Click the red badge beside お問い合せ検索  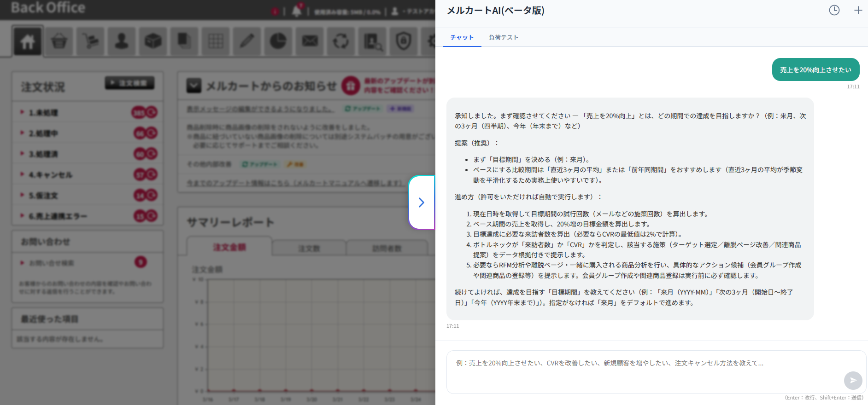click(141, 262)
